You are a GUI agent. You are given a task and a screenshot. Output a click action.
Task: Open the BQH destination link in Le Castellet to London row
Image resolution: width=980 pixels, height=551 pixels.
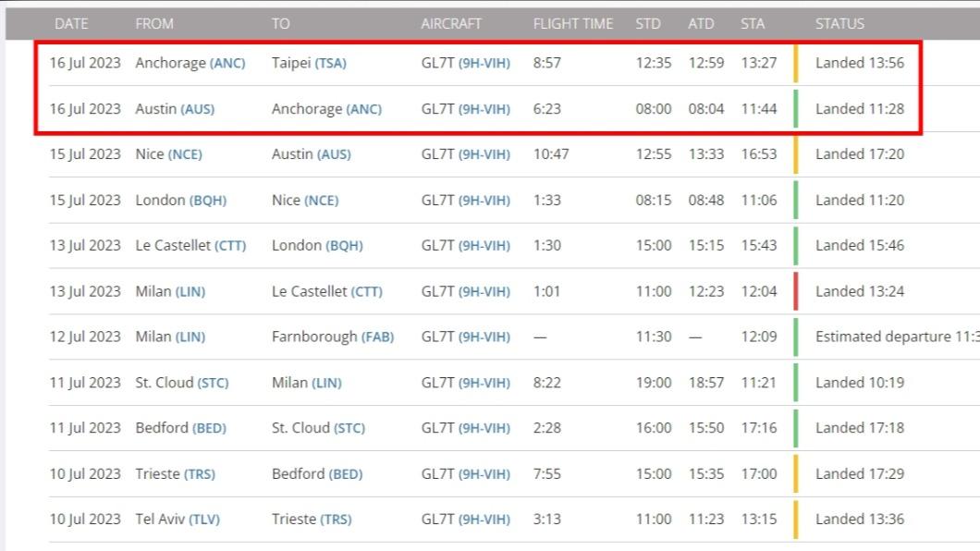(x=344, y=246)
